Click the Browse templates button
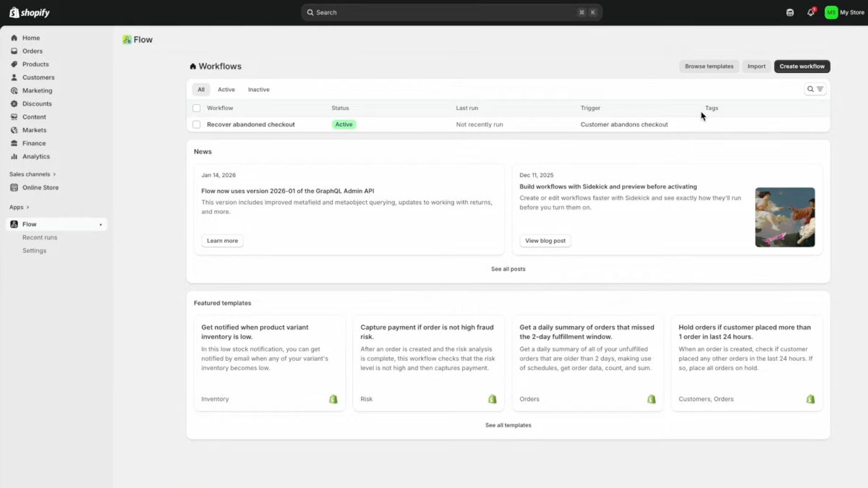The height and width of the screenshot is (488, 868). point(709,67)
